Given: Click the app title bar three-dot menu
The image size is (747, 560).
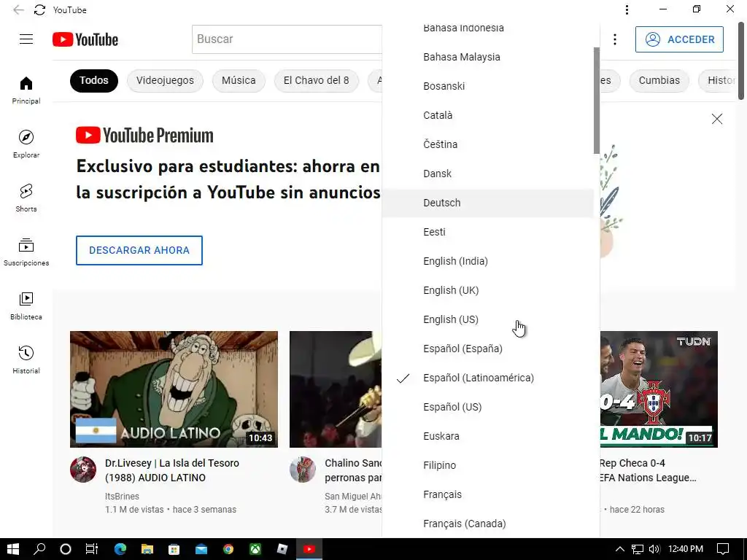Looking at the screenshot, I should (627, 9).
